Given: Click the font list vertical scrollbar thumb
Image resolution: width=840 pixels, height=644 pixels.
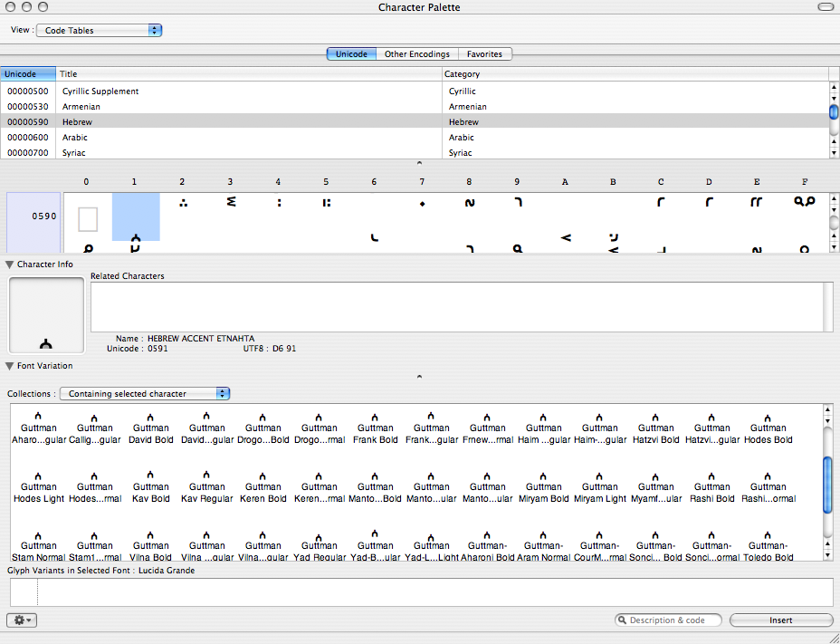Looking at the screenshot, I should point(827,485).
